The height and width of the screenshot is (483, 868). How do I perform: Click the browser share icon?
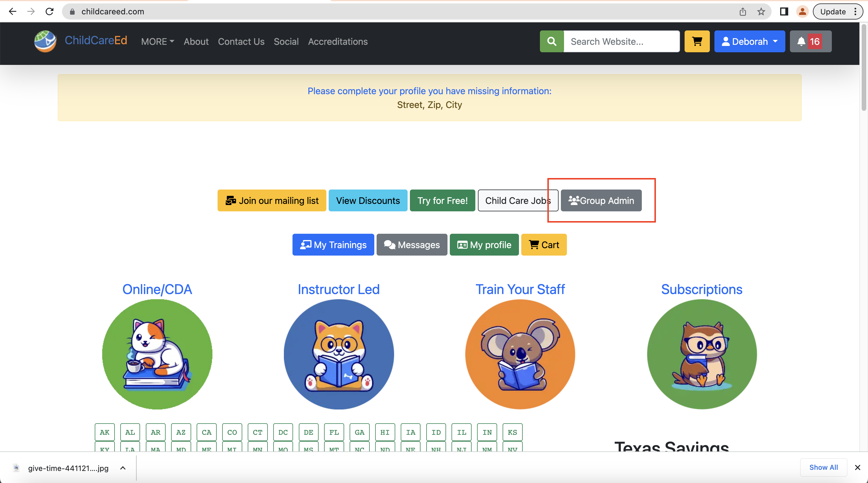pyautogui.click(x=743, y=12)
